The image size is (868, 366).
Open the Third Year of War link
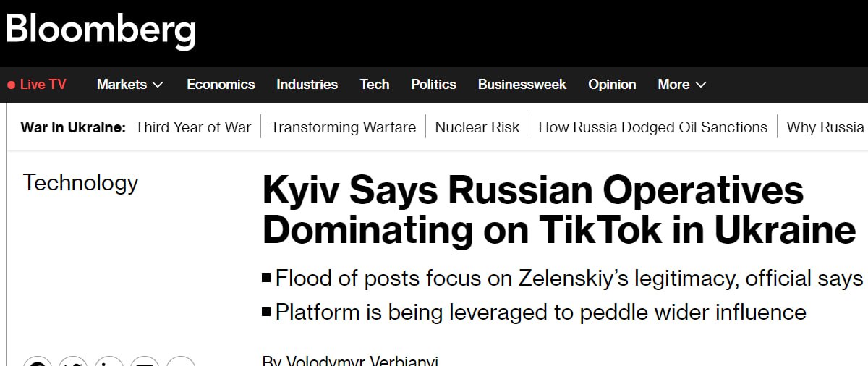click(x=193, y=127)
